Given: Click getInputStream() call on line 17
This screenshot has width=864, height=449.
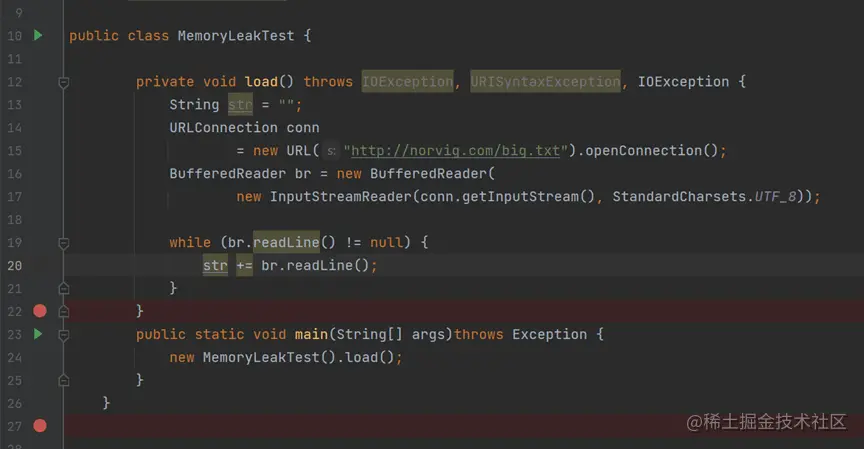Looking at the screenshot, I should 528,196.
